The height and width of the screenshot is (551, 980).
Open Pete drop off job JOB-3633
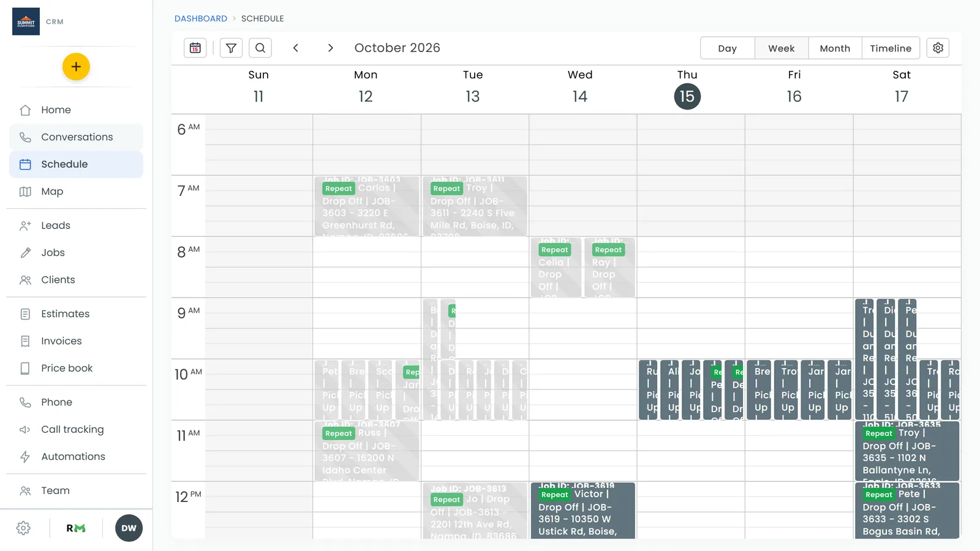point(907,511)
